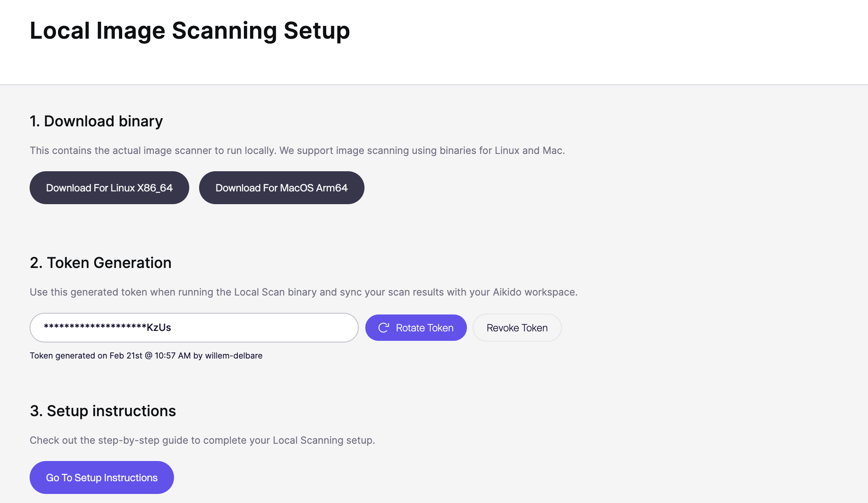
Task: Rotate the local scan token
Action: pos(416,328)
